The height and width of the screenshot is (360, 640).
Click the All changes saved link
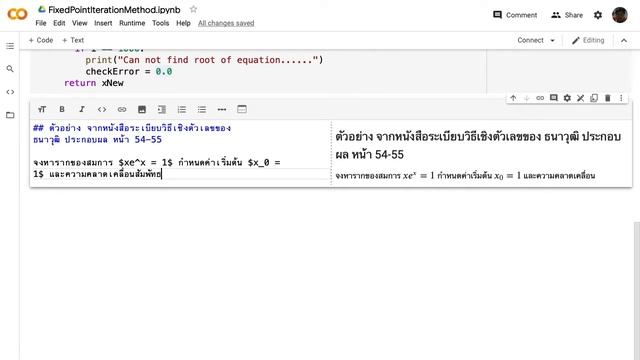tap(226, 23)
